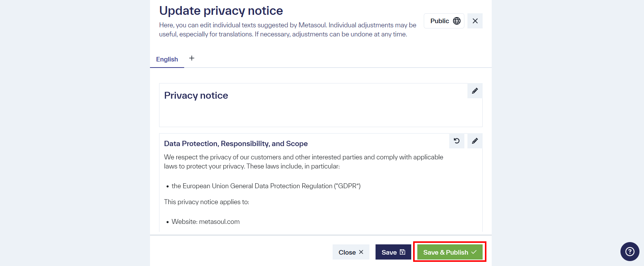Click the "Update privacy notice" page title
Viewport: 644px width, 266px height.
pyautogui.click(x=221, y=10)
